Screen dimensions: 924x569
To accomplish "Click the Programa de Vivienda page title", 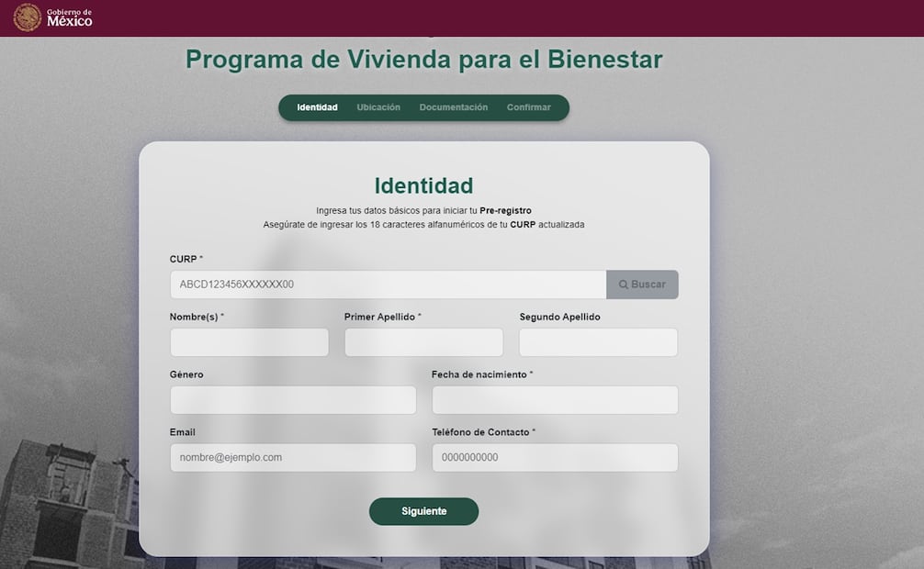I will [423, 59].
